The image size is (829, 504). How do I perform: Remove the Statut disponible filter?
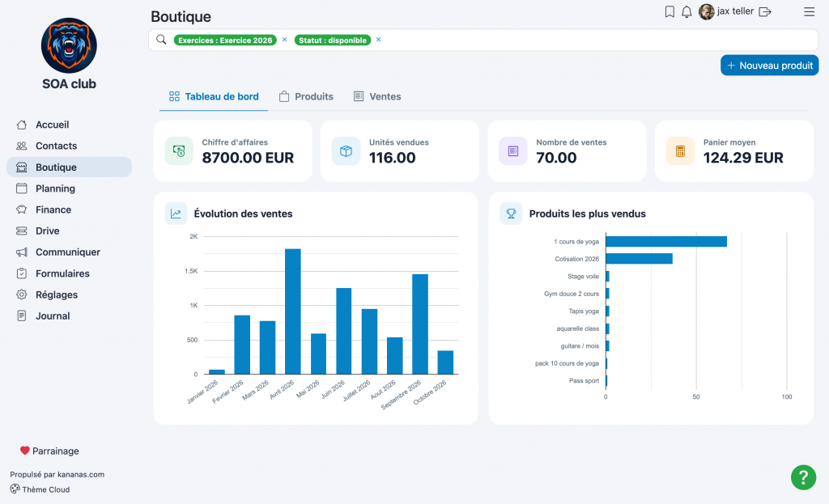coord(379,40)
